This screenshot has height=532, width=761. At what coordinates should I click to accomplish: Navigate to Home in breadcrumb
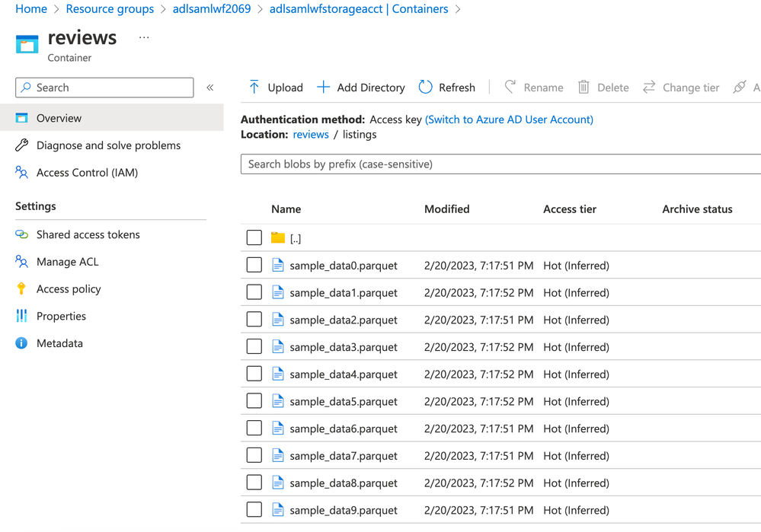tap(31, 9)
